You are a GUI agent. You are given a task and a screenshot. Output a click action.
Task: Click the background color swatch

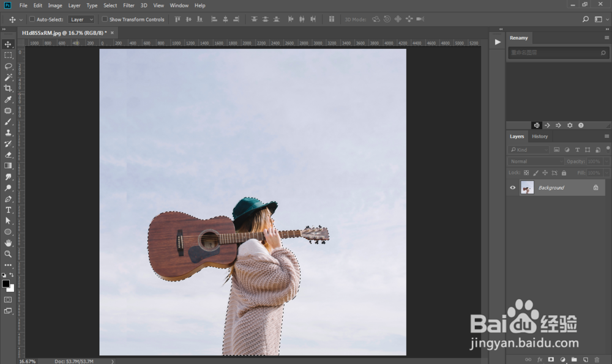tap(12, 289)
